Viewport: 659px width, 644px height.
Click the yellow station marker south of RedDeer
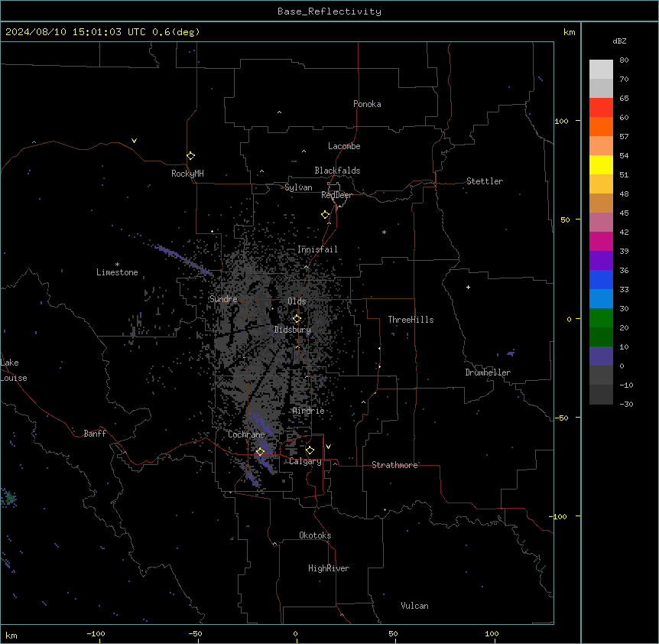pos(325,215)
